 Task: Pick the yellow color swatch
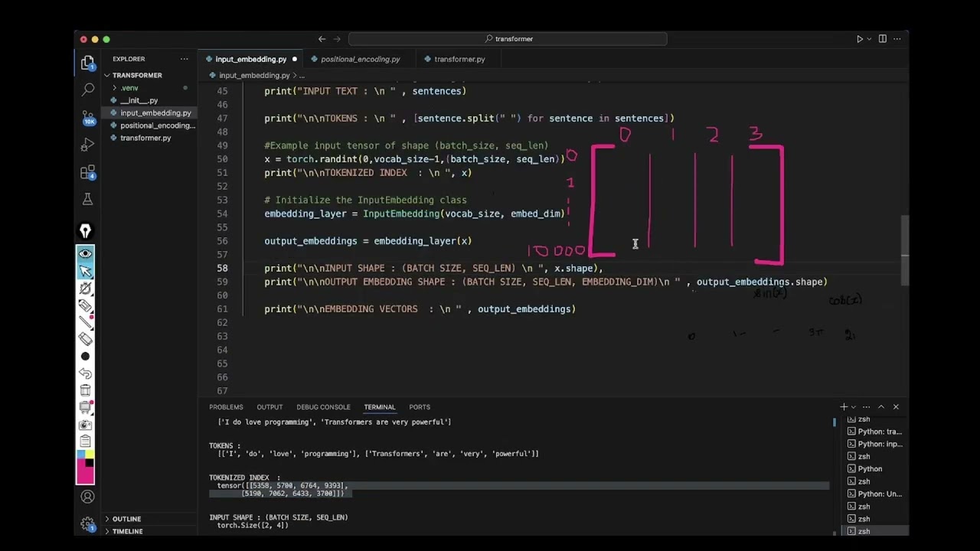tap(90, 455)
